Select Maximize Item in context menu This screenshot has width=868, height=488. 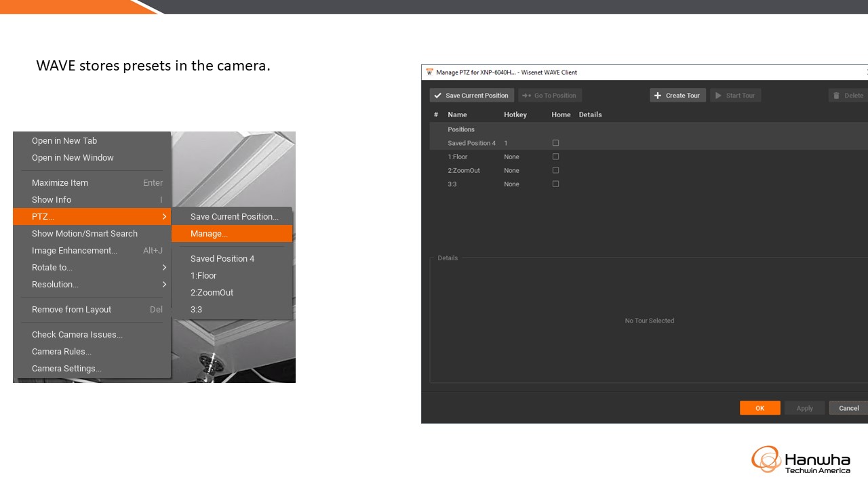point(92,183)
